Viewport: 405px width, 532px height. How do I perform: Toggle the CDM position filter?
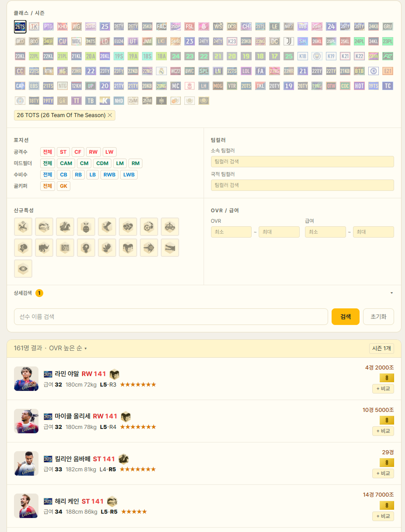103,163
